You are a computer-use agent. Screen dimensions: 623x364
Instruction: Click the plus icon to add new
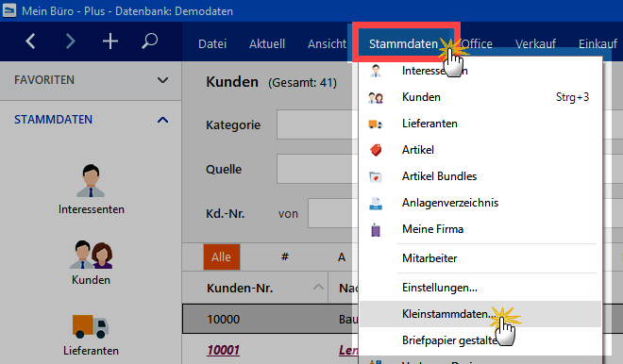(110, 41)
